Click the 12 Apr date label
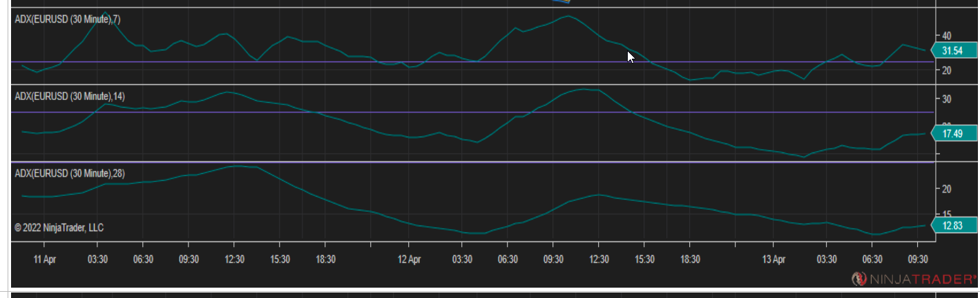 (x=409, y=260)
